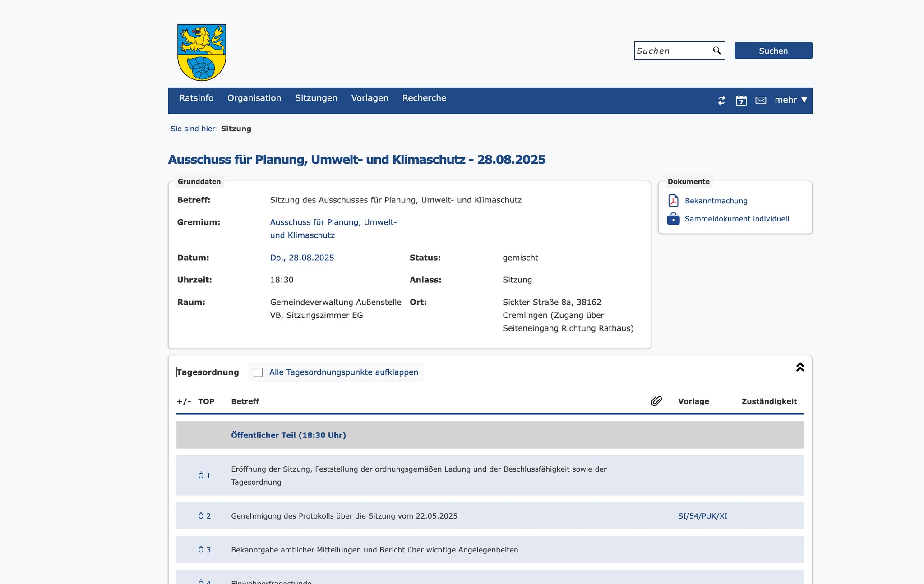Open the calendar icon in the navigation bar
Screen dimensions: 924x584
(x=741, y=100)
